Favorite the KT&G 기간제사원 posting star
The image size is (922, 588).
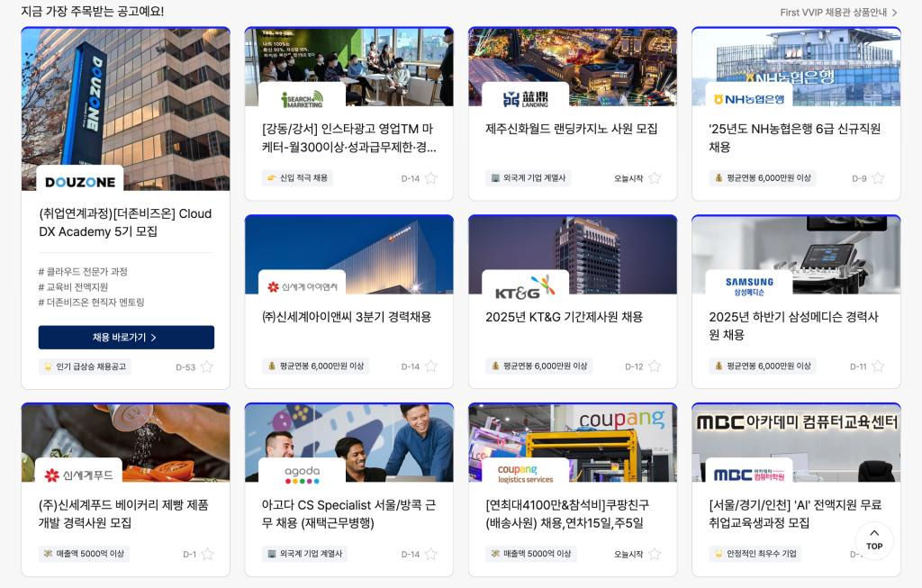pyautogui.click(x=655, y=366)
